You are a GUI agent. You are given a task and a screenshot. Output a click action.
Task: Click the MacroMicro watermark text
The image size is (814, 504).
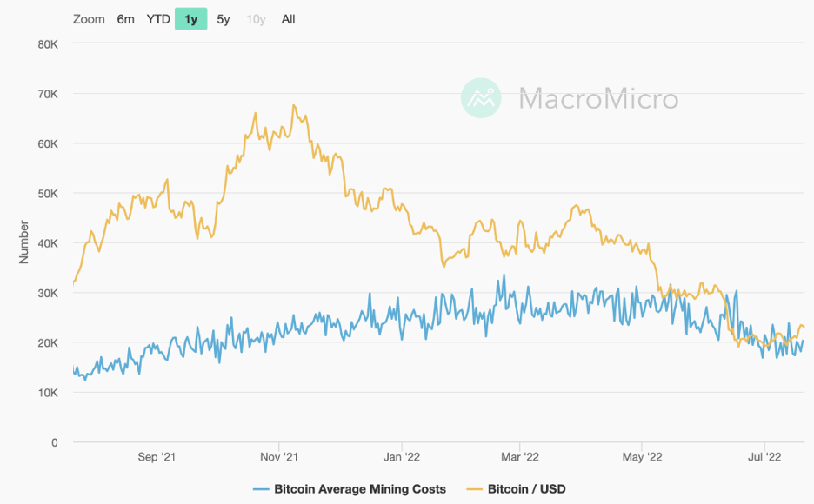[598, 98]
